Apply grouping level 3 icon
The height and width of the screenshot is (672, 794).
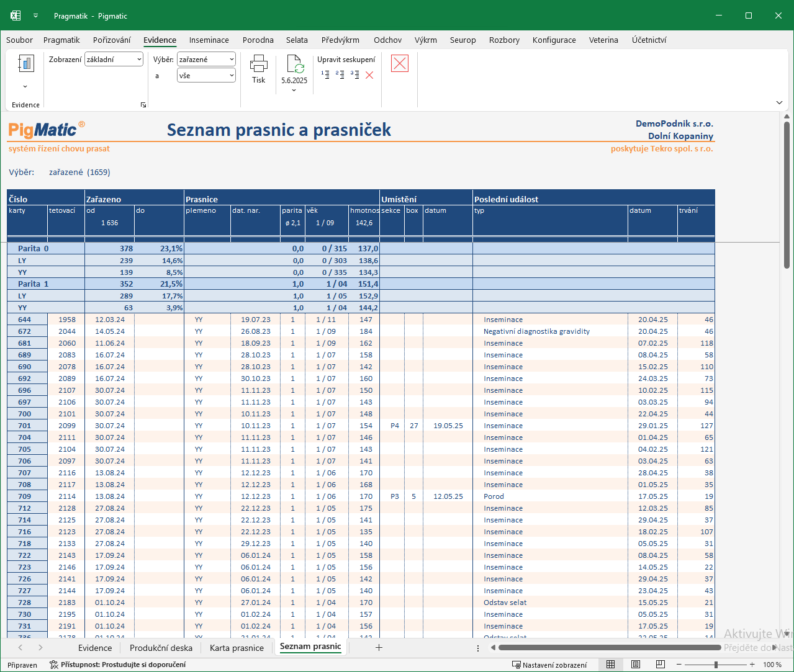[x=355, y=75]
